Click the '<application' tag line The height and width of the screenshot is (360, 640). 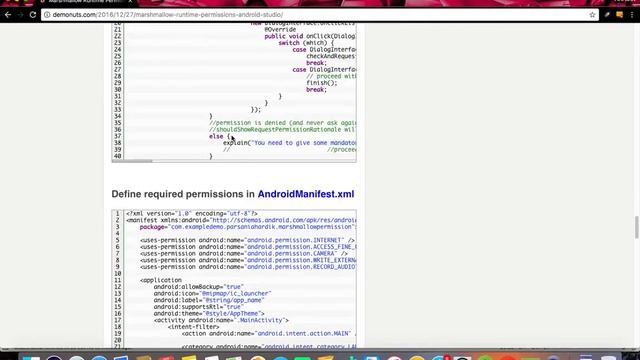click(161, 280)
